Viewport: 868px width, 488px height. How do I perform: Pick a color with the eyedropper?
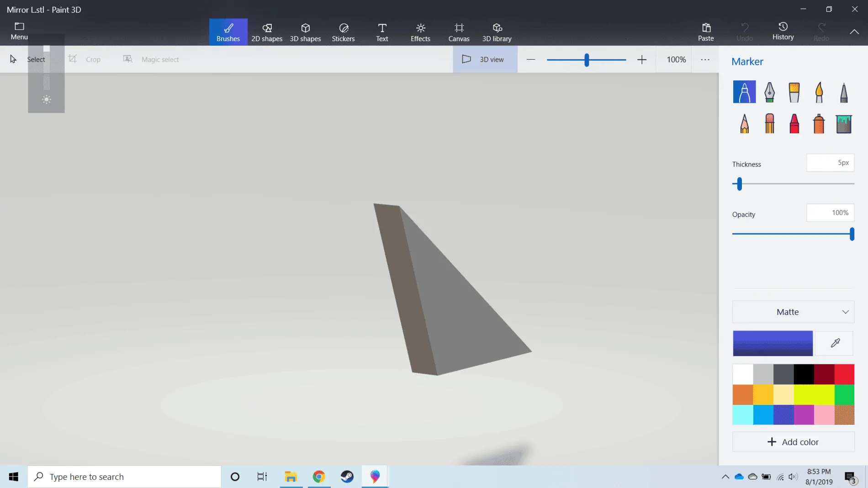click(835, 343)
